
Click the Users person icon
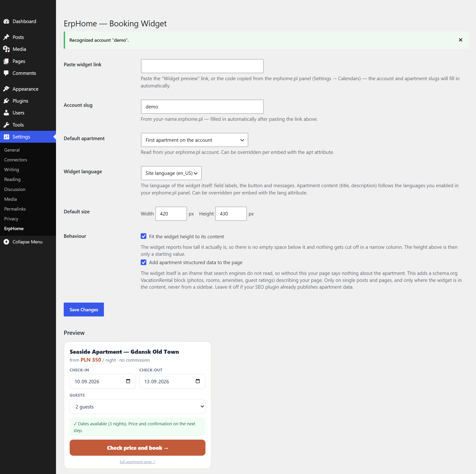[x=6, y=113]
